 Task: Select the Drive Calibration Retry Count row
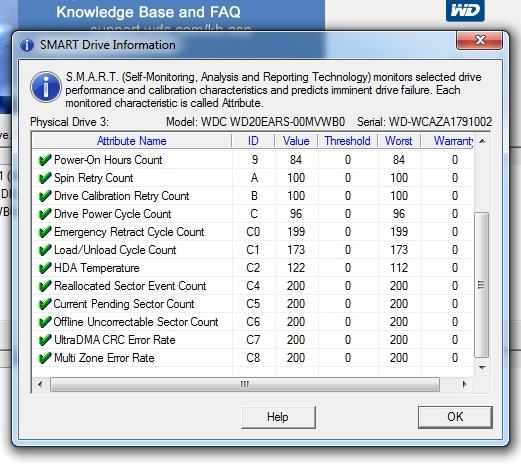coord(253,196)
